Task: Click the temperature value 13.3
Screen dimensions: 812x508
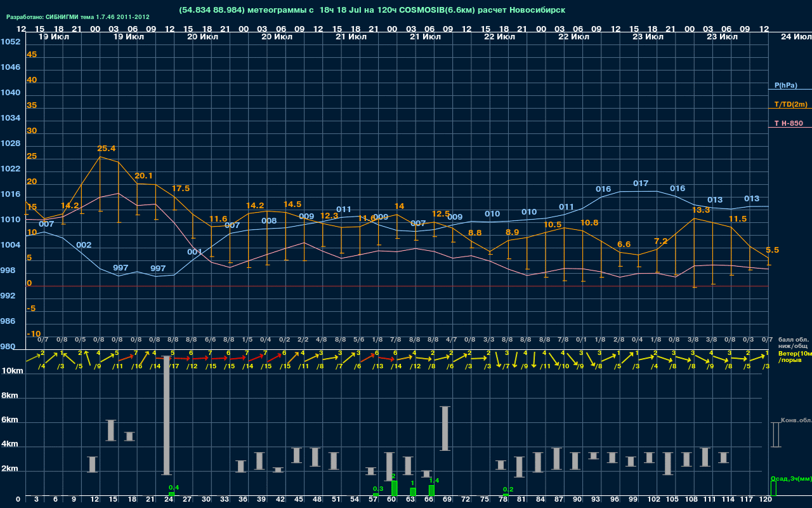Action: (x=701, y=210)
